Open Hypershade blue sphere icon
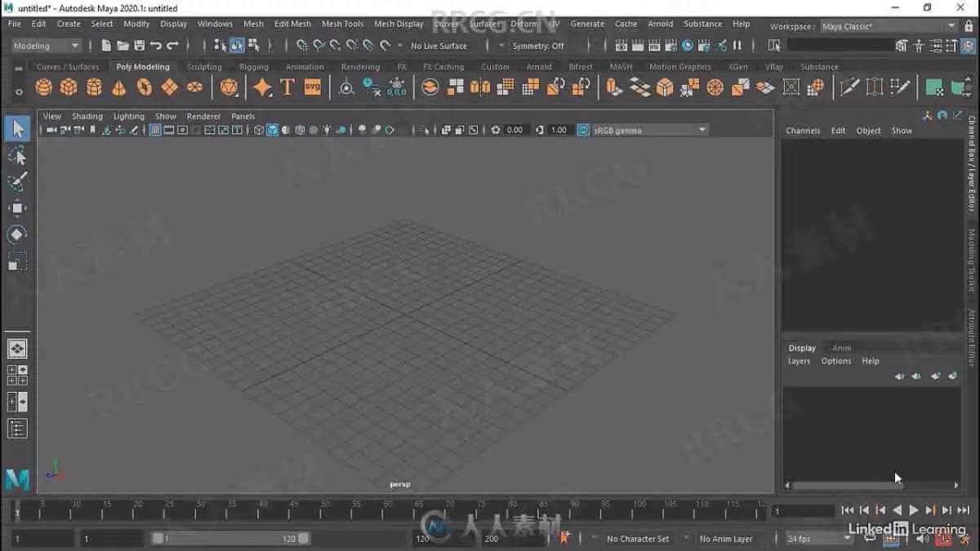This screenshot has width=980, height=551. (x=688, y=46)
